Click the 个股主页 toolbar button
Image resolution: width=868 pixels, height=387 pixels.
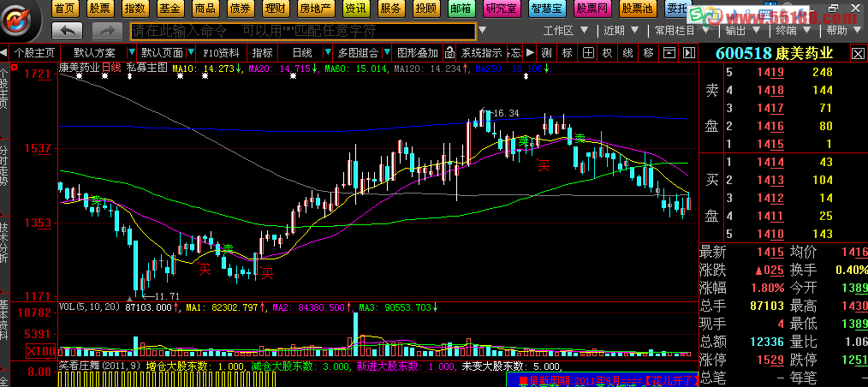click(34, 53)
